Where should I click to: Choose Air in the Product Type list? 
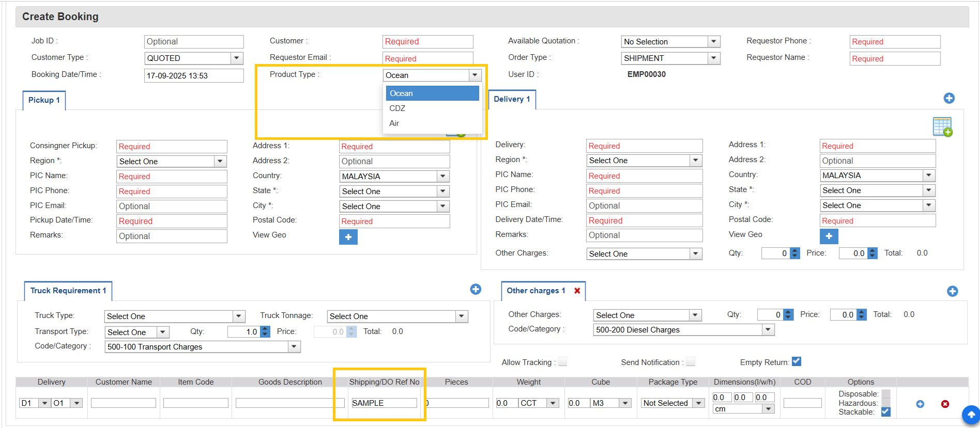[433, 123]
